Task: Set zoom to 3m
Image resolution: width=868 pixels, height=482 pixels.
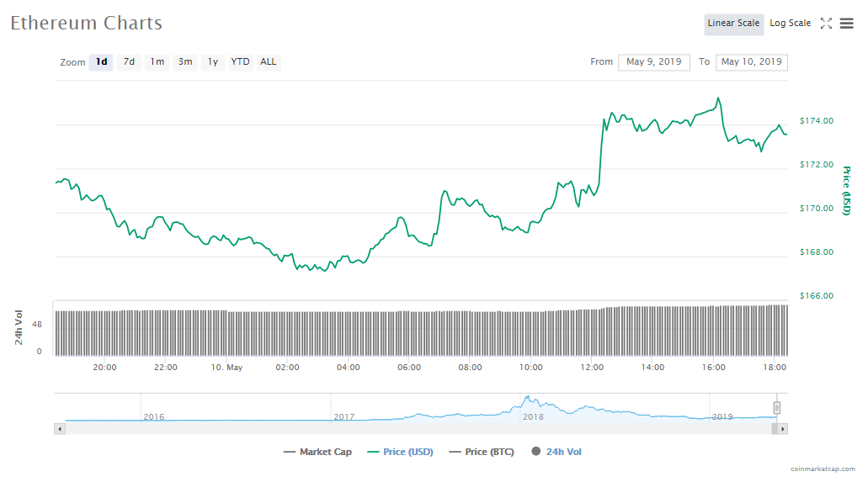Action: click(184, 62)
